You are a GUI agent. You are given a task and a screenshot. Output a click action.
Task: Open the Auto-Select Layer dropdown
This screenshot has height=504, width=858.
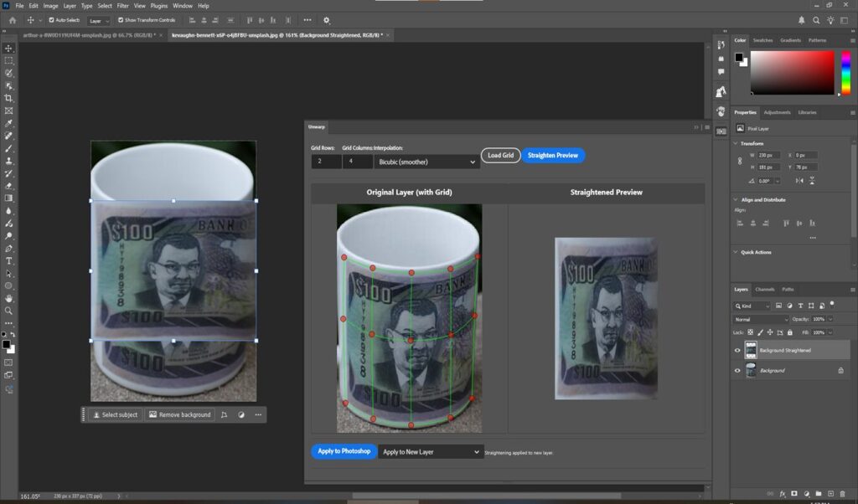tap(99, 21)
